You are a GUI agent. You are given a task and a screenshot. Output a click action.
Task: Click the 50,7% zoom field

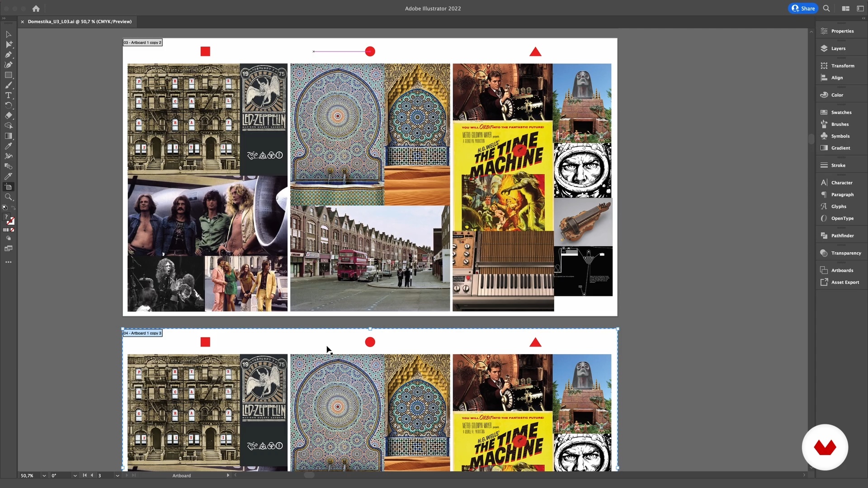coord(29,476)
